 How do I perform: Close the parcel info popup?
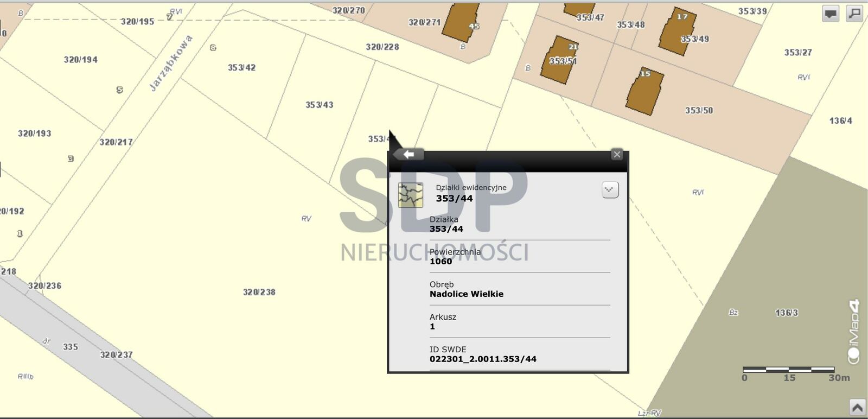click(617, 155)
